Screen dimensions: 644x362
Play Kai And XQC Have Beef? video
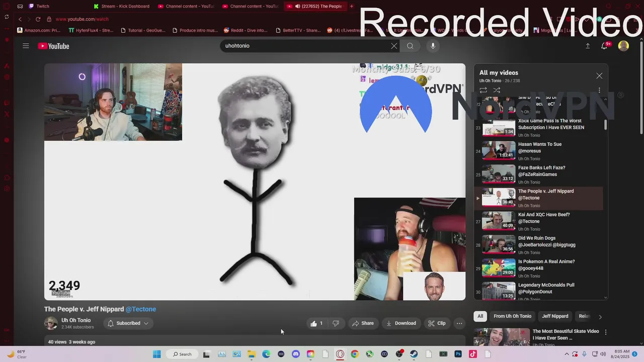tap(538, 221)
